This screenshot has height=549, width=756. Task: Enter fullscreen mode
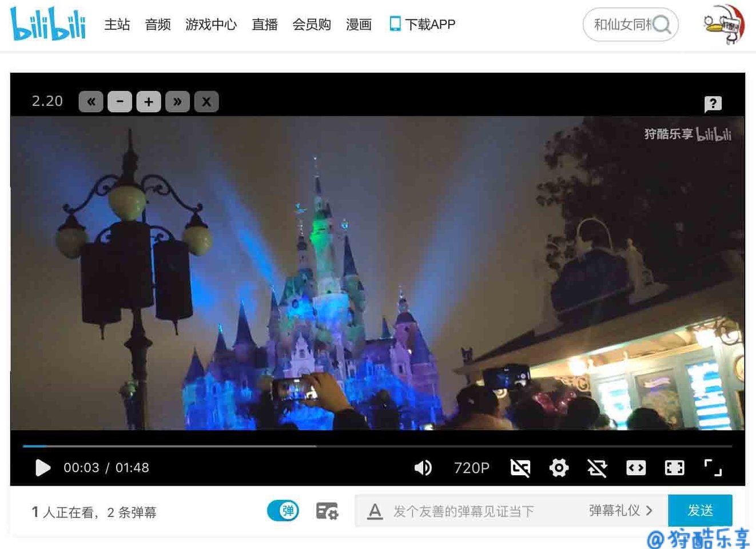point(713,468)
